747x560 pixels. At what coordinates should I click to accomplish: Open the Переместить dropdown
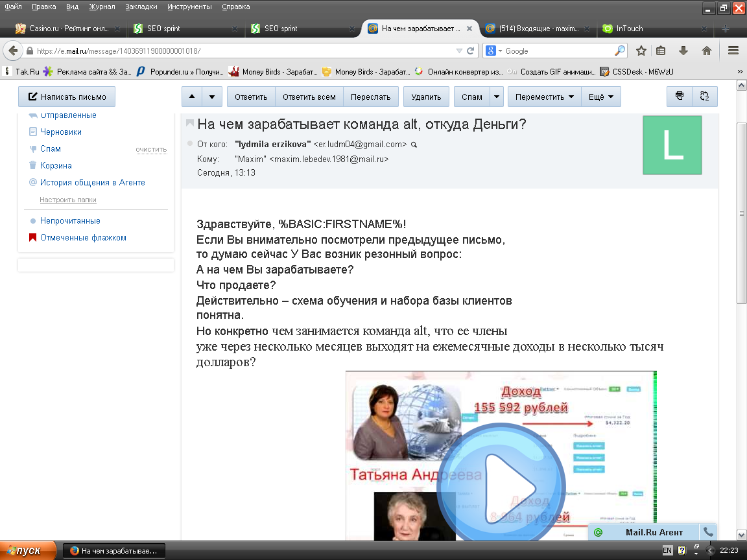[544, 97]
